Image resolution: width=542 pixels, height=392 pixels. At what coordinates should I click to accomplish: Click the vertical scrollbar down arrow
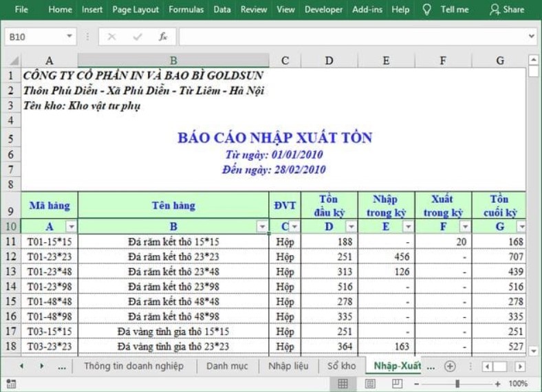pos(534,351)
